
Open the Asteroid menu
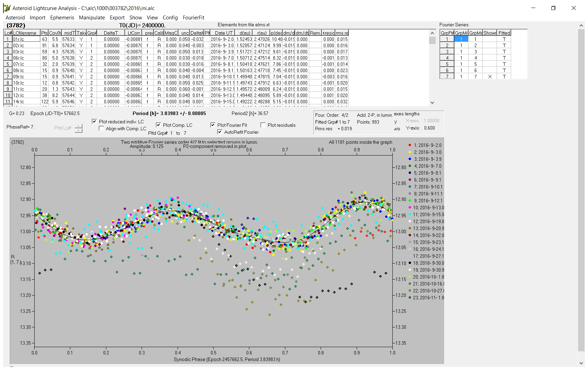[15, 18]
